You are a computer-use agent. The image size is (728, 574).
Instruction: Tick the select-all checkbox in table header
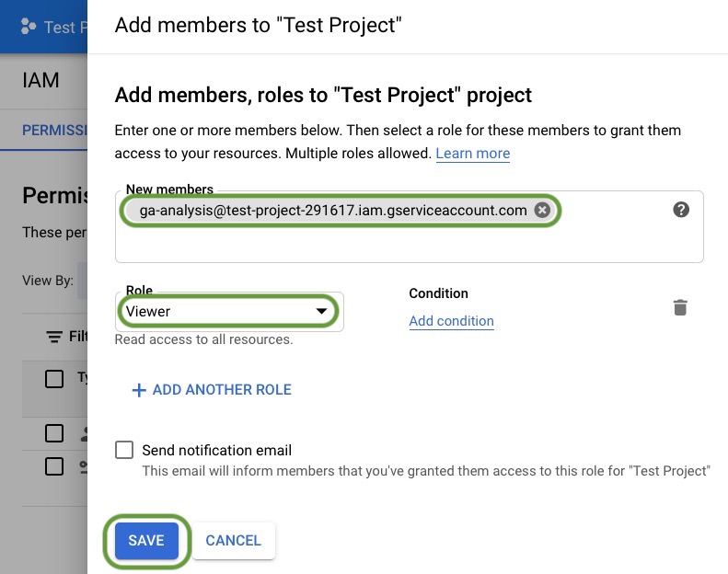pos(54,378)
